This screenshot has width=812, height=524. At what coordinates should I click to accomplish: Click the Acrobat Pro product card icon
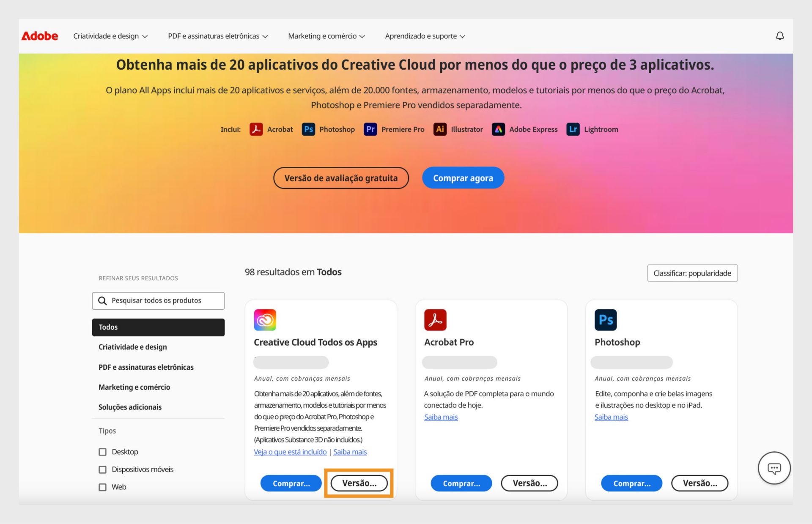436,320
